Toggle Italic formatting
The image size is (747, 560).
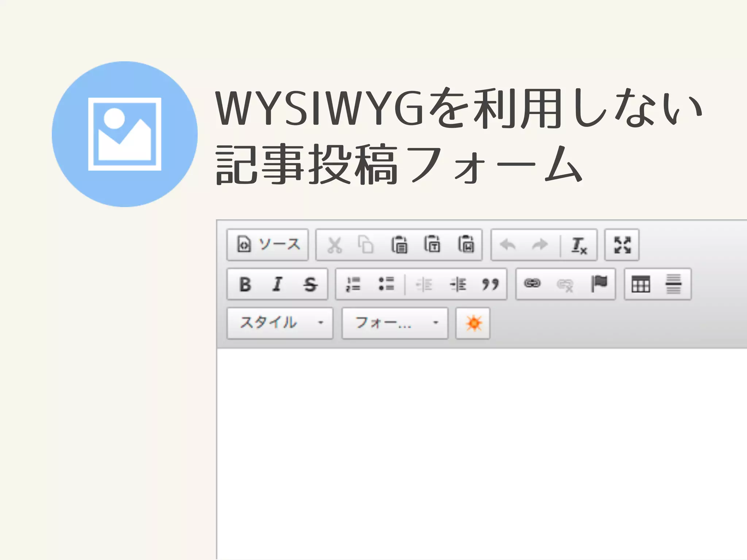point(278,284)
